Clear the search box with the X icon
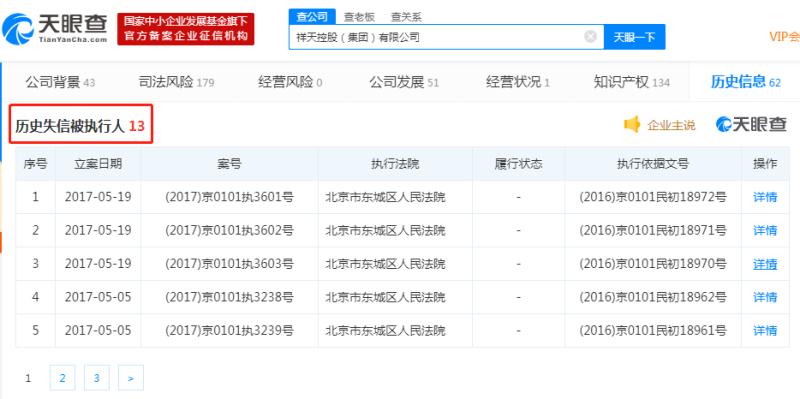The image size is (800, 399). point(590,37)
